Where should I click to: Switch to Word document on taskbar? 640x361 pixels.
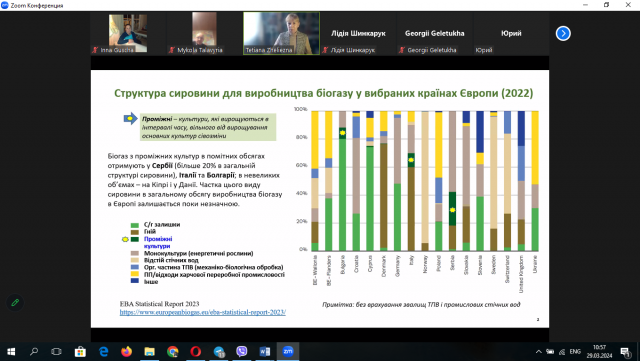[264, 351]
